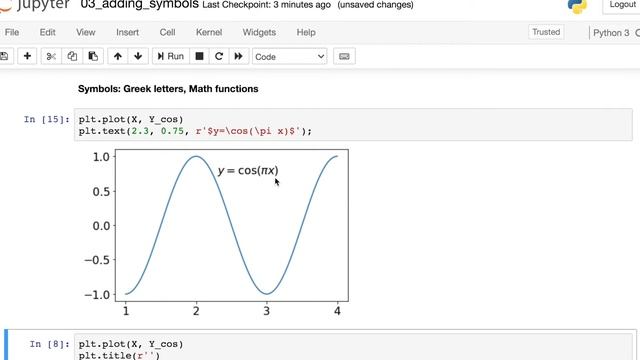The height and width of the screenshot is (360, 640).
Task: Click the Python 3 kernel name
Action: tap(611, 33)
